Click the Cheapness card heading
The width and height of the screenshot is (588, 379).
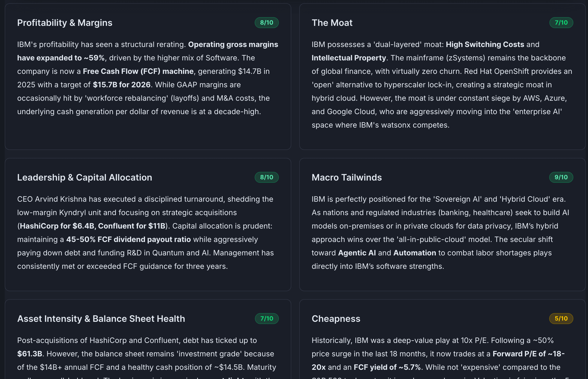(x=336, y=319)
